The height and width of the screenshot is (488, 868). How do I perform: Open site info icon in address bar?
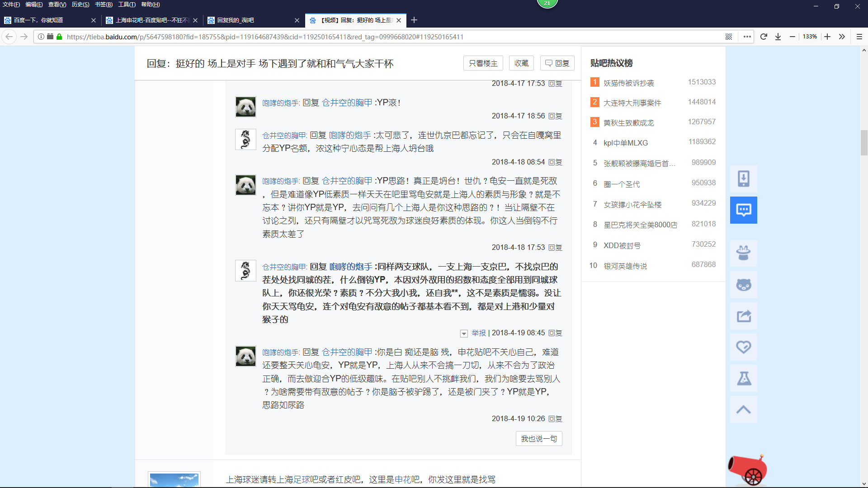[x=41, y=37]
